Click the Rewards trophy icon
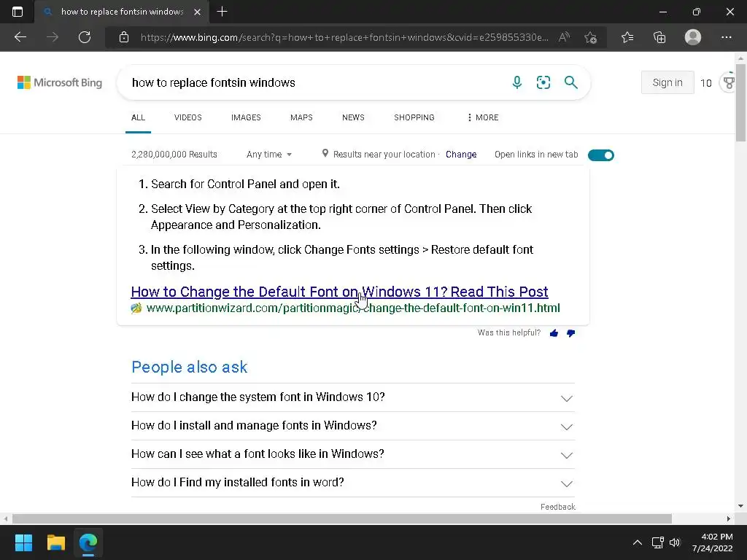The width and height of the screenshot is (747, 560). (729, 82)
